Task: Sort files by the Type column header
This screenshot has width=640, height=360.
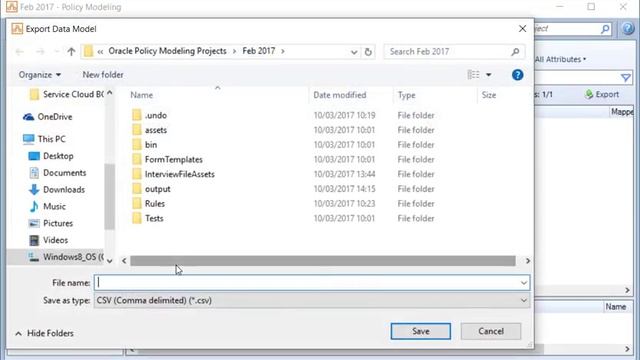Action: tap(407, 95)
